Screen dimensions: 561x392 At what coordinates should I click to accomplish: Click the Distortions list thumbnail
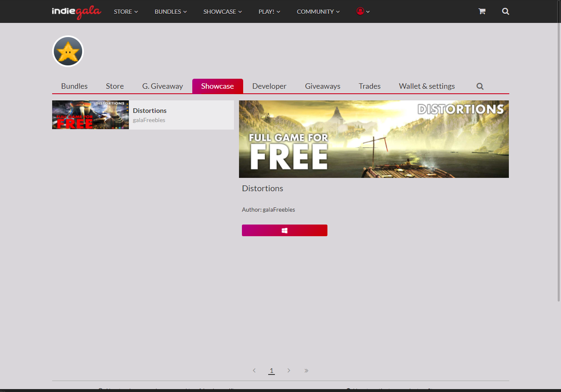pos(91,115)
